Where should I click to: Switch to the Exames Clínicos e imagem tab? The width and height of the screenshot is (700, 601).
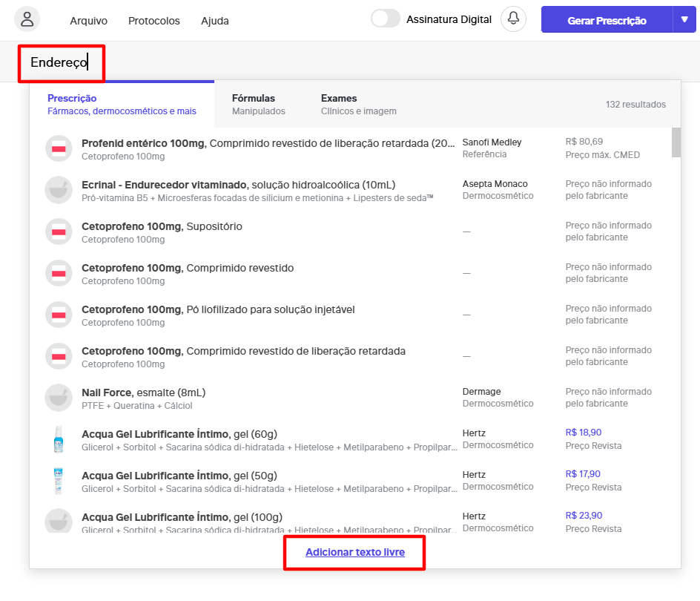358,105
